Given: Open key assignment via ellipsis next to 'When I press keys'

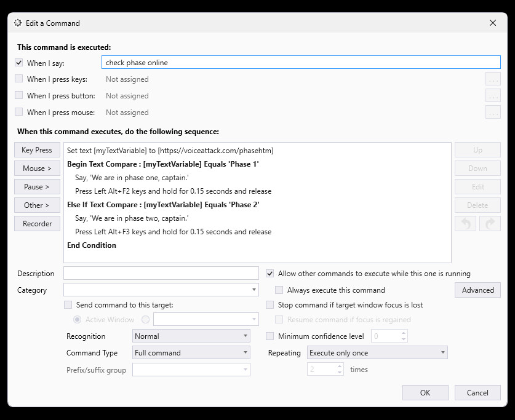Looking at the screenshot, I should tap(493, 79).
